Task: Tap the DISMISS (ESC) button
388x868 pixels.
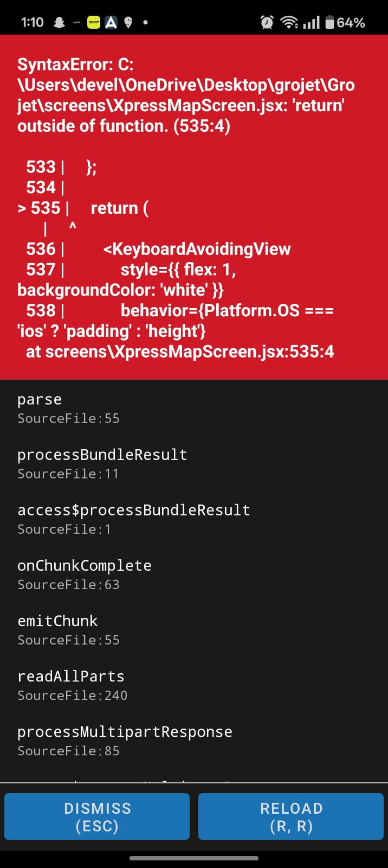Action: point(97,816)
